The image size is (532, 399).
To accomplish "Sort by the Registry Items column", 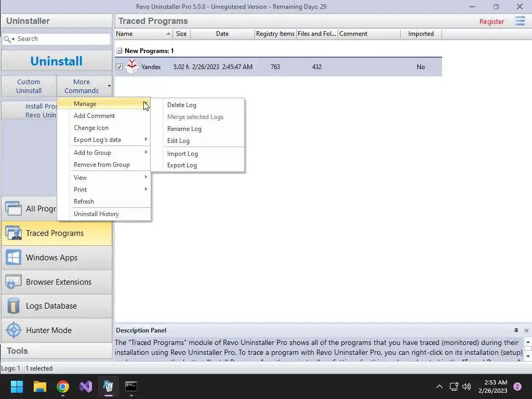I will click(x=275, y=34).
